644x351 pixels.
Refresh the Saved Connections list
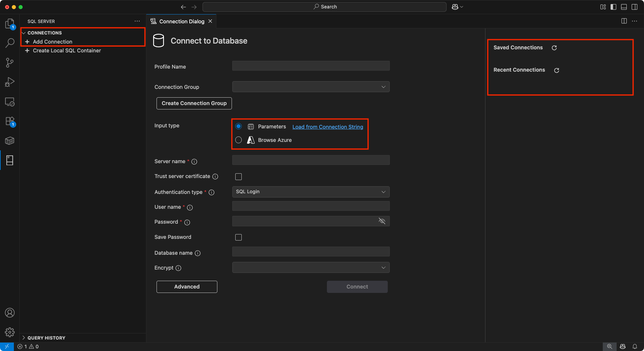[x=554, y=48]
